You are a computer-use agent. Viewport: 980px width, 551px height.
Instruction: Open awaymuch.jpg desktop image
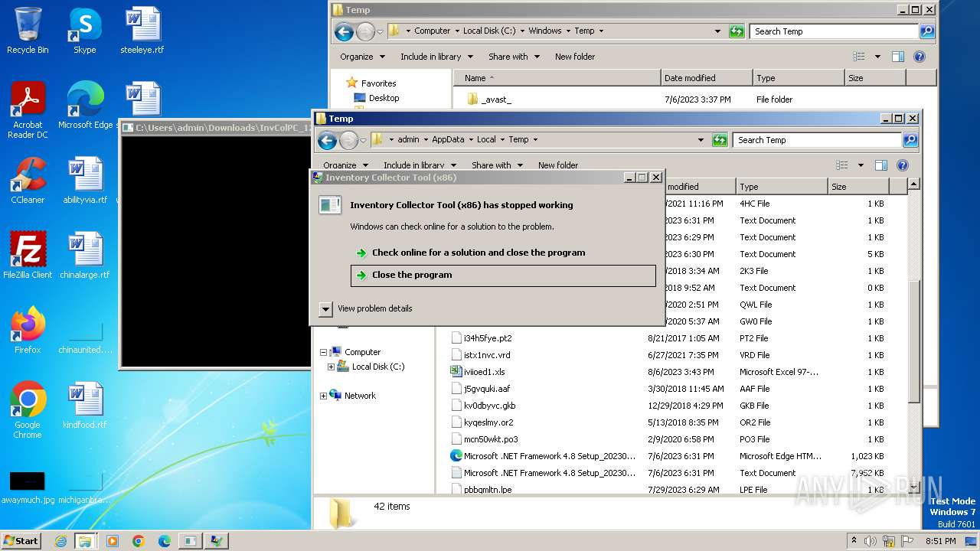pos(28,487)
